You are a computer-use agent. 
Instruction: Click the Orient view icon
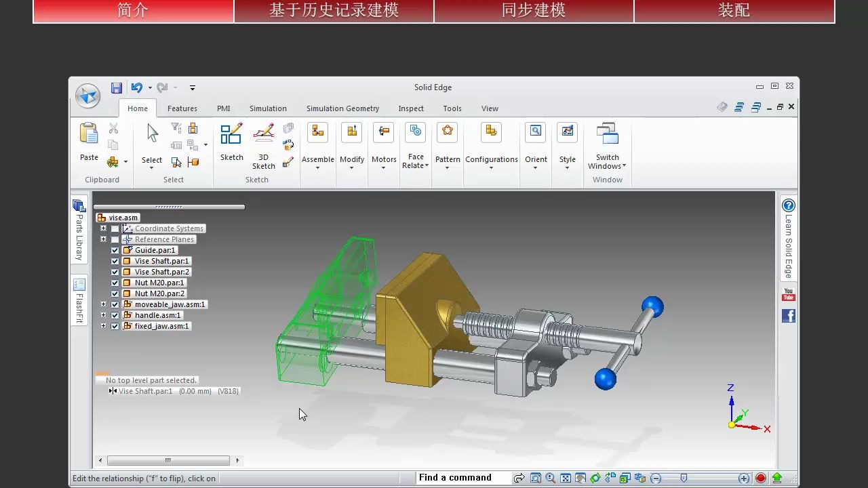tap(536, 131)
